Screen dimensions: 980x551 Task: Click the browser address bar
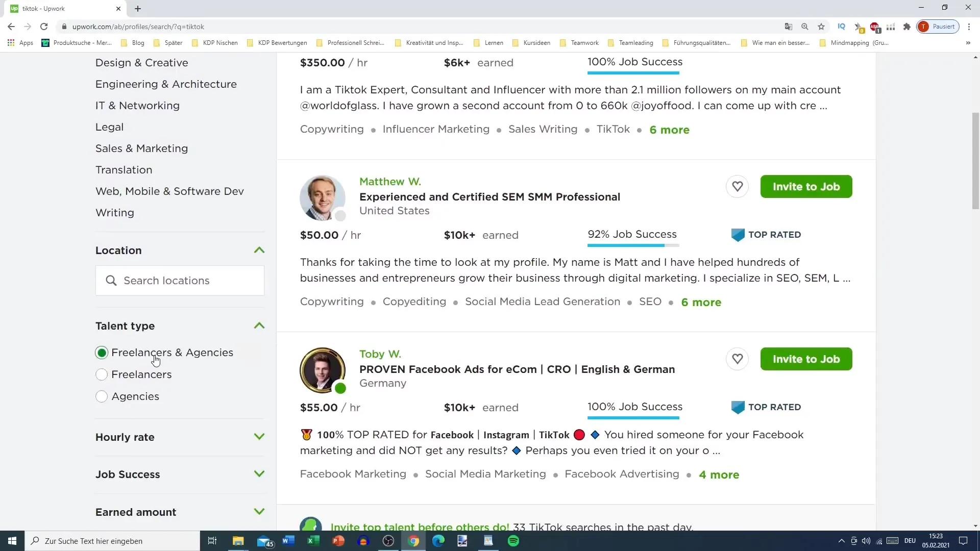[x=419, y=27]
